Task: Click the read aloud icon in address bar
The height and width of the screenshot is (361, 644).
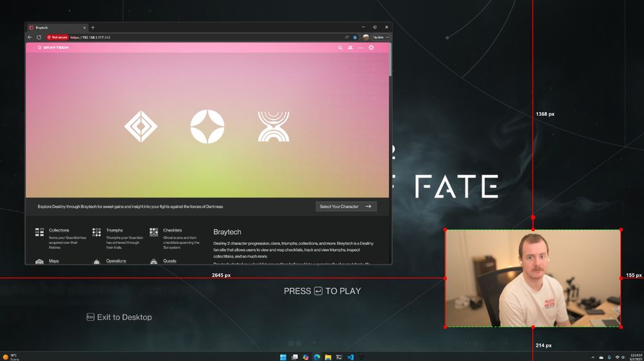Action: point(347,37)
